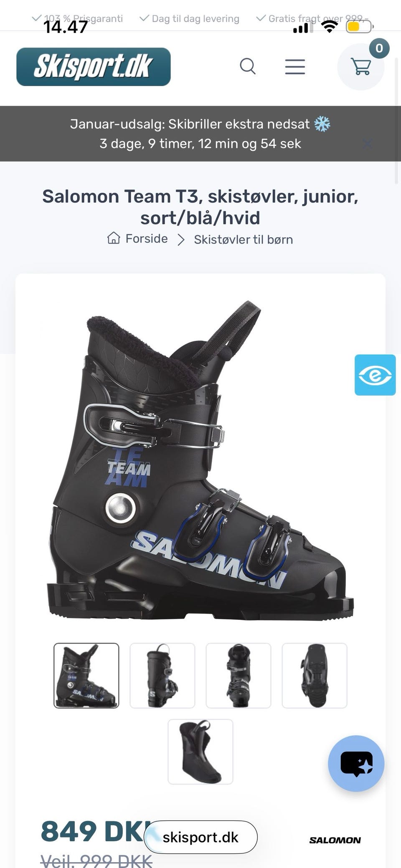Open the hamburger menu
401x868 pixels.
(295, 66)
